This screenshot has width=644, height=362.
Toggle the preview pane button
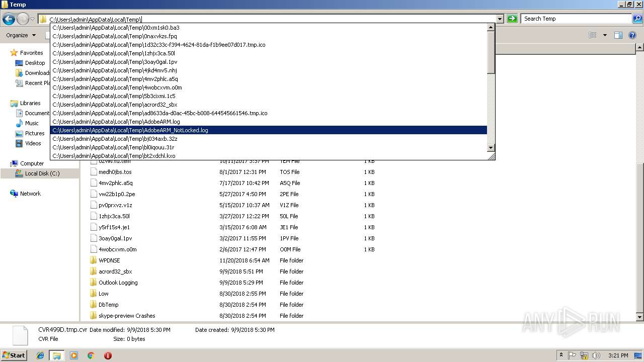pos(618,35)
